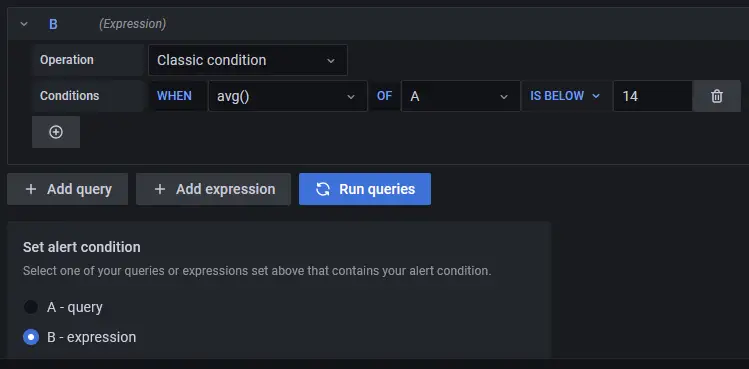Open the Classic condition operation dropdown

(x=248, y=60)
